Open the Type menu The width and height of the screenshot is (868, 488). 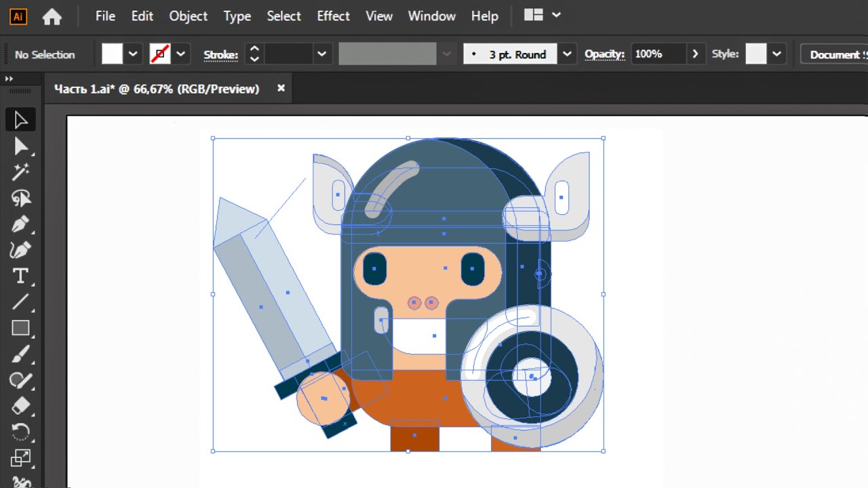237,16
